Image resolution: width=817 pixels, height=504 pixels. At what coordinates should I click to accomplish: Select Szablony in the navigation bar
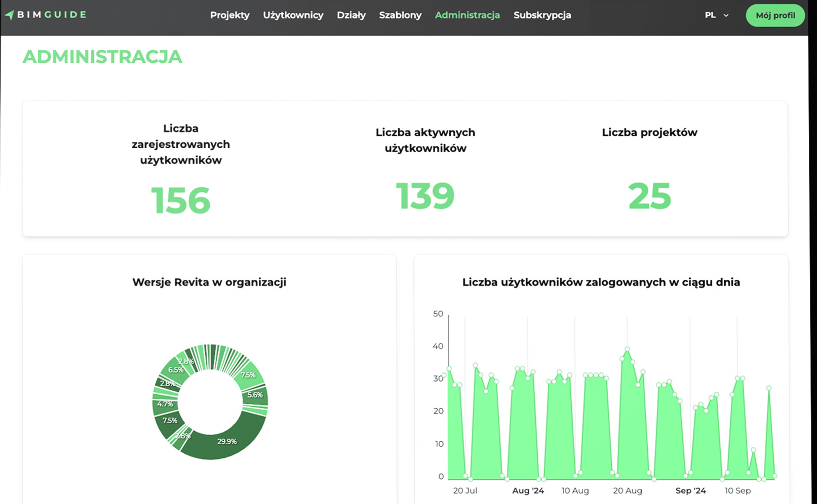click(x=400, y=15)
